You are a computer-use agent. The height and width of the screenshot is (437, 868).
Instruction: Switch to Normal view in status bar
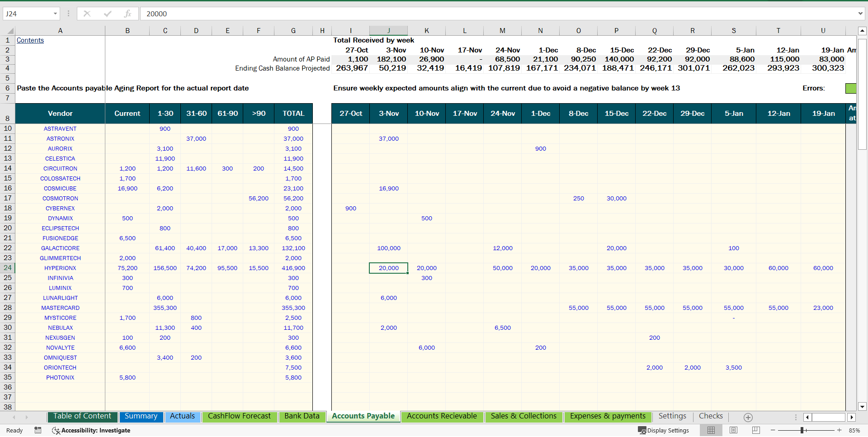click(x=711, y=430)
